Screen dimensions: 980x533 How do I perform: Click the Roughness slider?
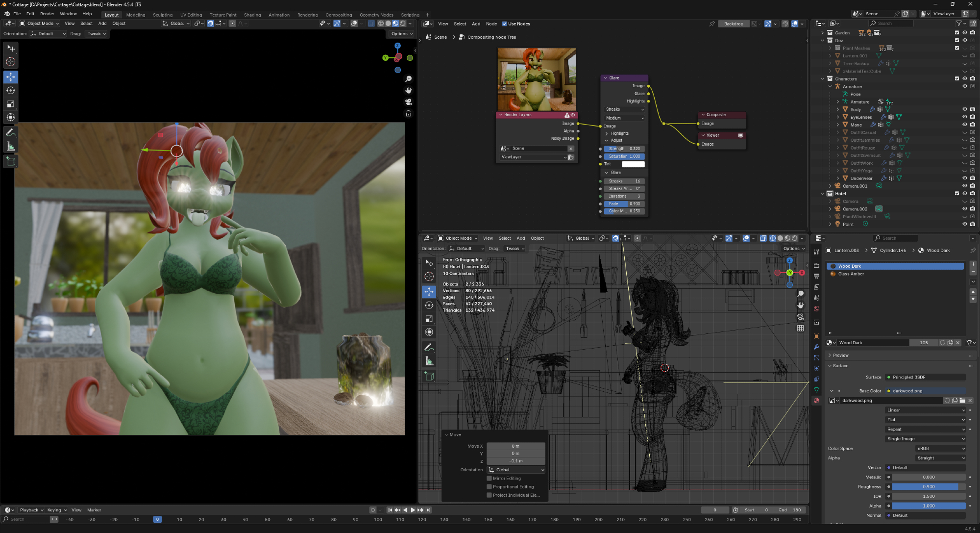coord(928,487)
